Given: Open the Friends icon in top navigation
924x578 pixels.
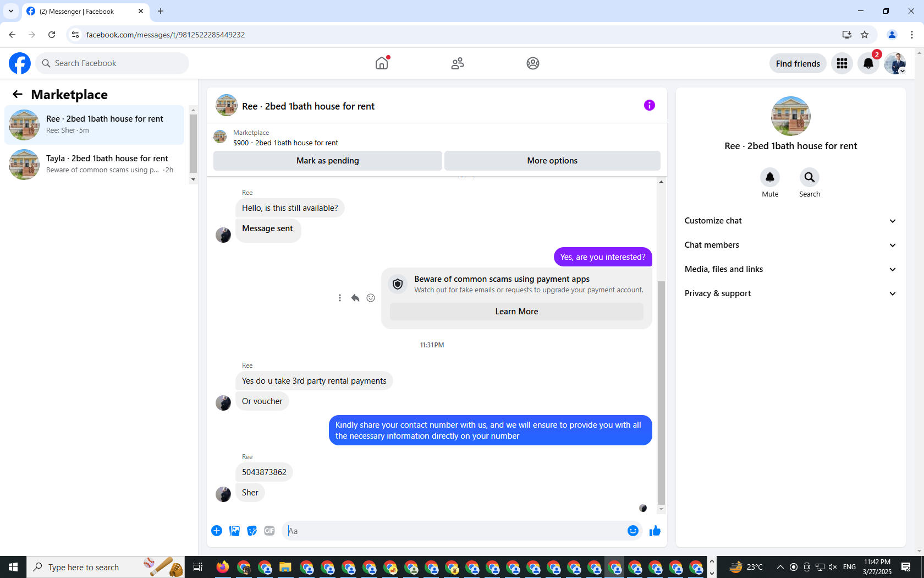Looking at the screenshot, I should [458, 63].
